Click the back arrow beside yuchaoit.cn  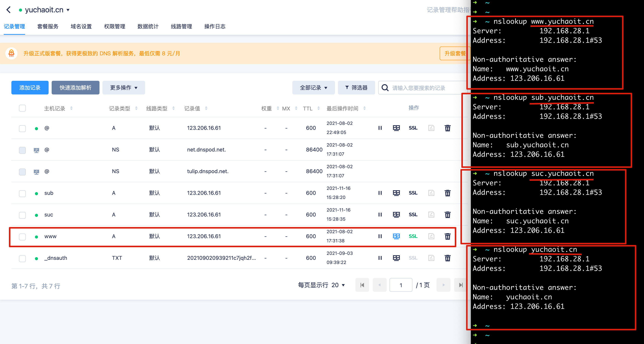pyautogui.click(x=9, y=10)
